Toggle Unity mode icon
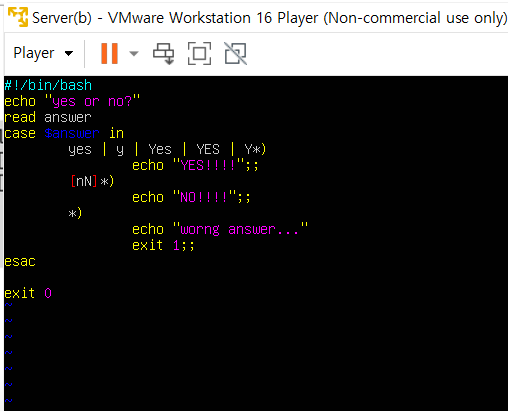Screen dimensions: 508x411 point(236,53)
